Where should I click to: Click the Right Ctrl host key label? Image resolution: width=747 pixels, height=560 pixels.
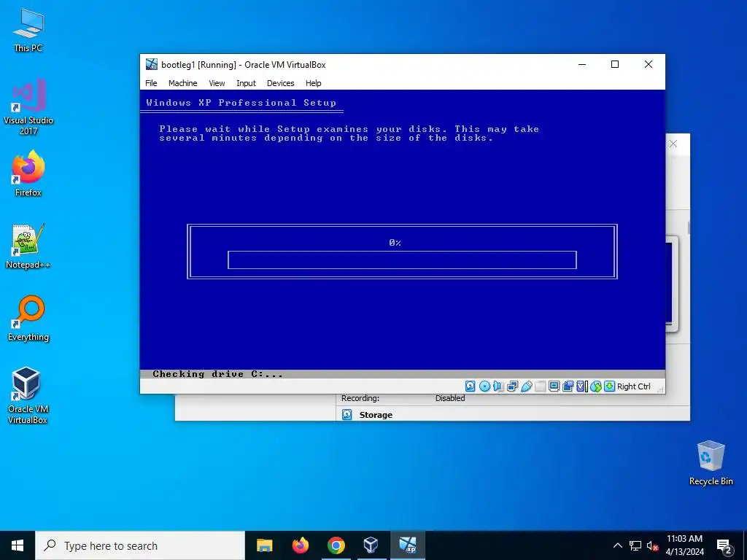[634, 386]
